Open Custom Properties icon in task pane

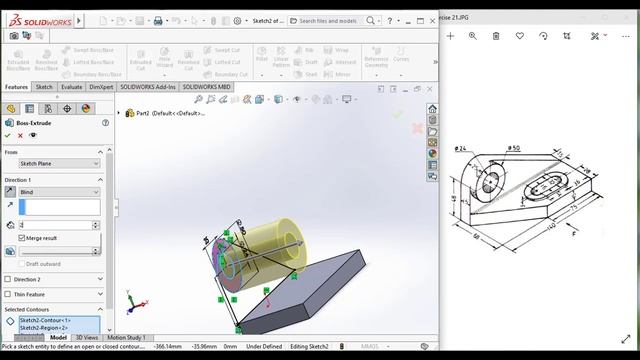[432, 165]
